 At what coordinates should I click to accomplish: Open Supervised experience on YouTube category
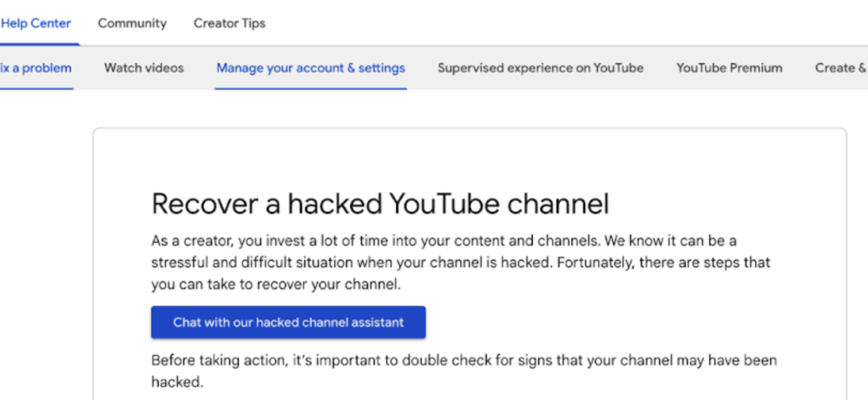(540, 69)
